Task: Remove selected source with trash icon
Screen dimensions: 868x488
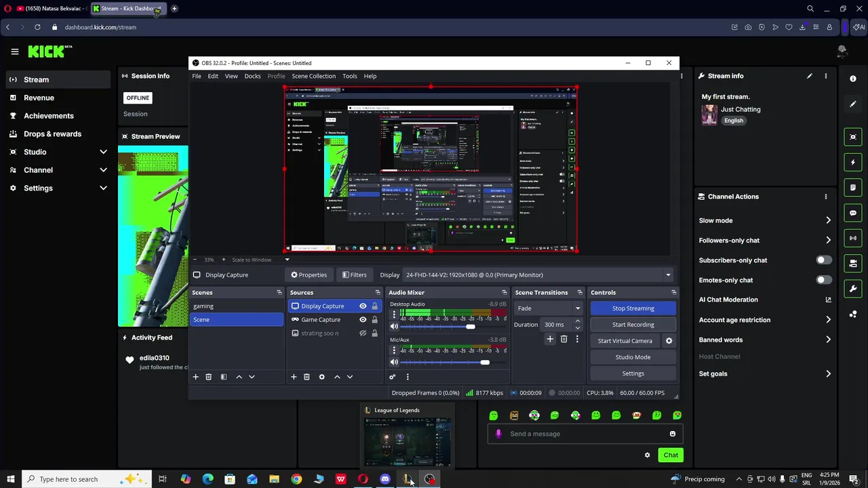Action: (307, 377)
